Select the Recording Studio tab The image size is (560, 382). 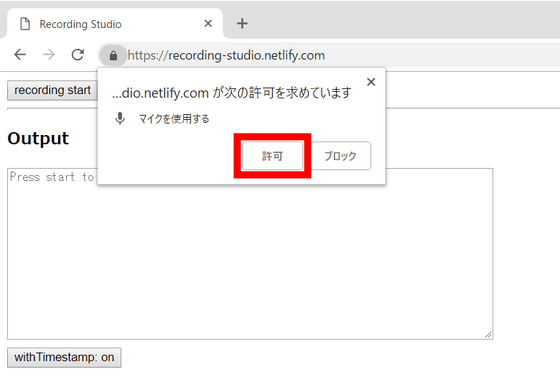tap(115, 24)
